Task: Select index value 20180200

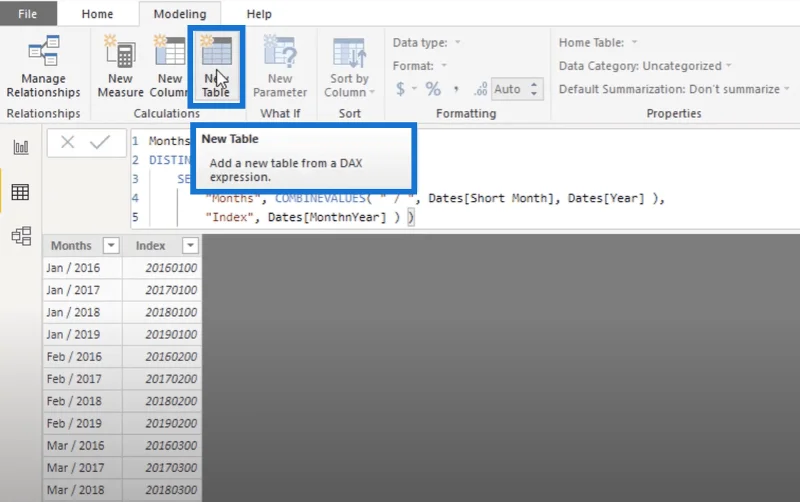Action: pyautogui.click(x=162, y=401)
